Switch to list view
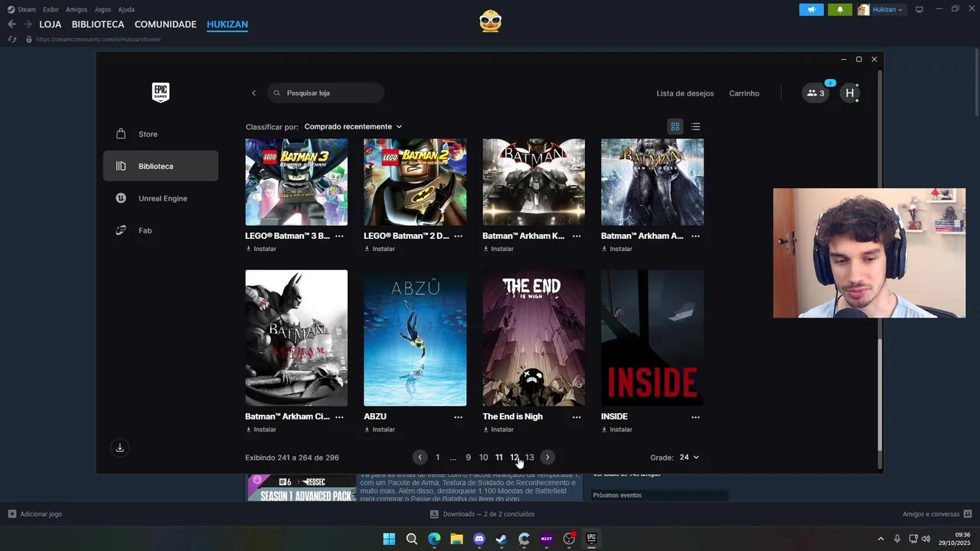Viewport: 980px width, 551px height. tap(695, 127)
